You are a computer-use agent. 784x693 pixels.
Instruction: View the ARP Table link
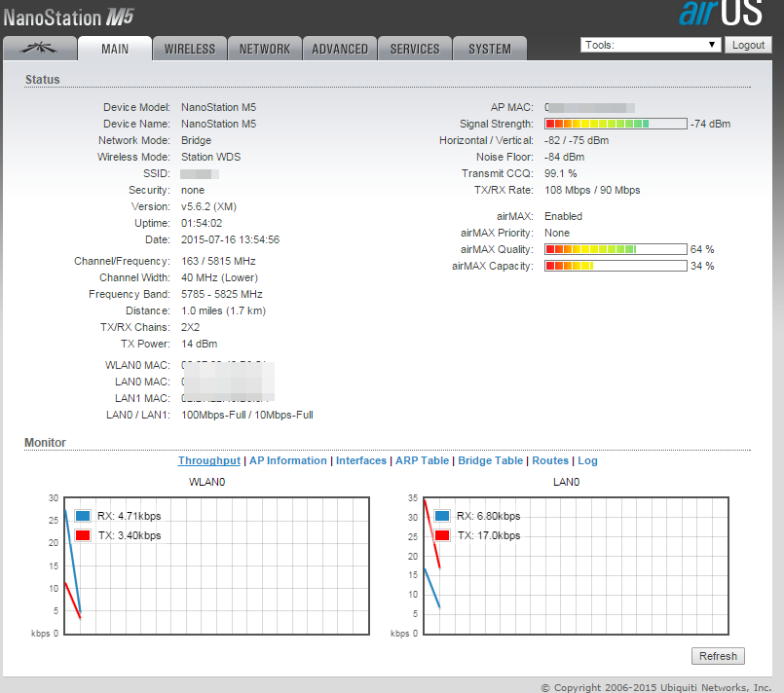(x=422, y=460)
